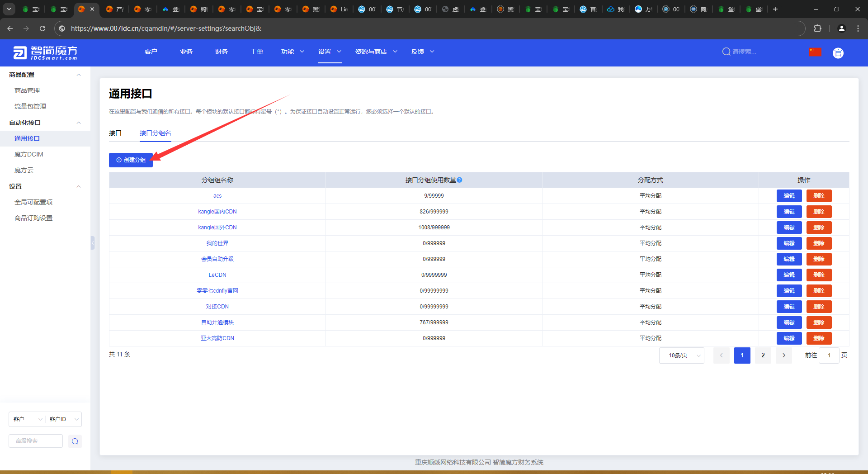The image size is (868, 474).
Task: Open 魔方云 in the sidebar
Action: pyautogui.click(x=24, y=170)
